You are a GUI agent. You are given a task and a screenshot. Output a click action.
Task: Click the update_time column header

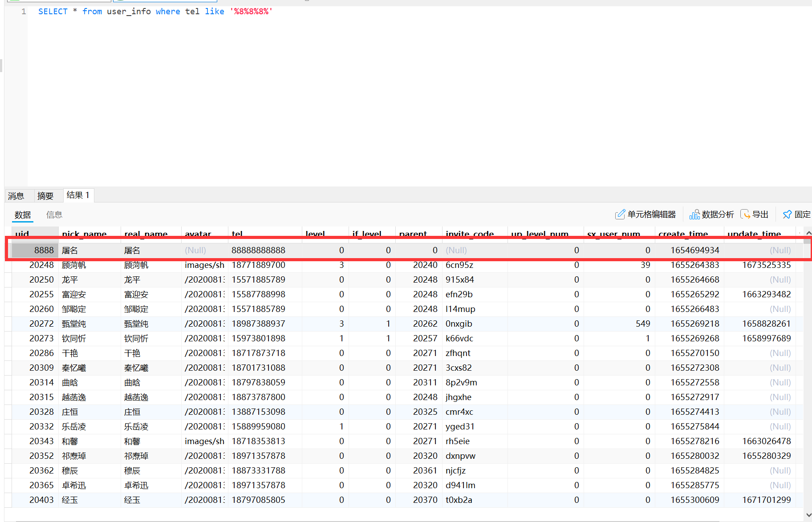[x=759, y=234]
